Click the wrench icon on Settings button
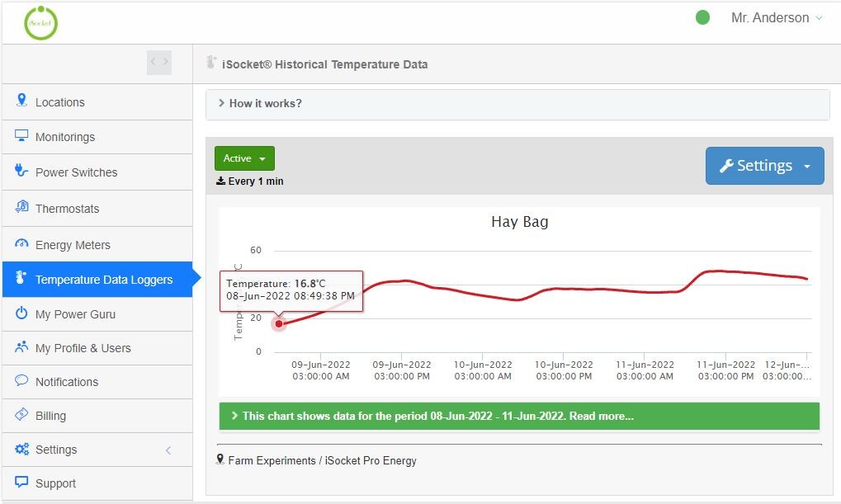 pos(726,166)
